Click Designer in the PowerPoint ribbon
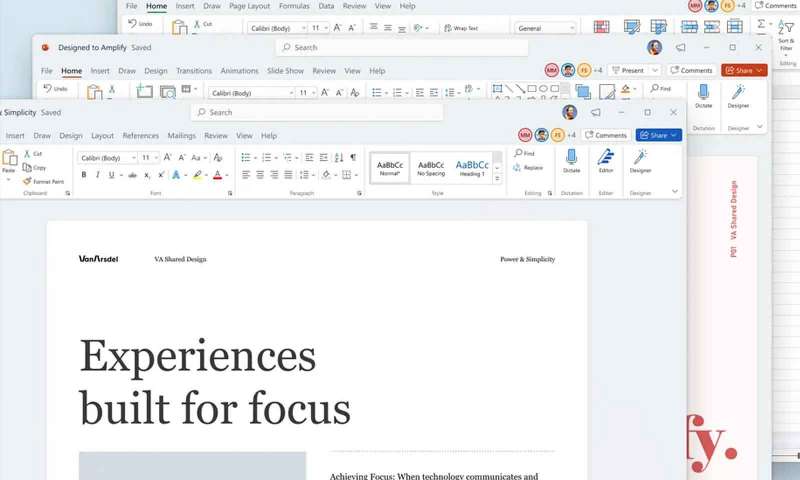 point(738,95)
